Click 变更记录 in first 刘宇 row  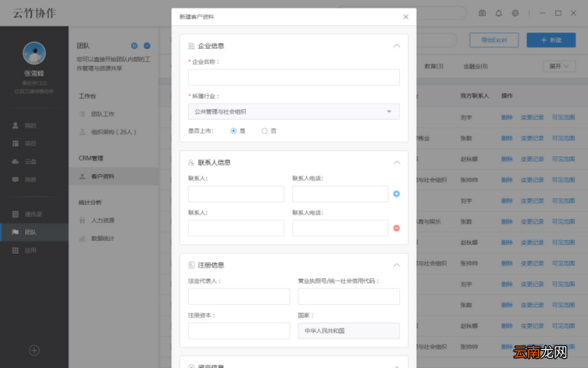(x=532, y=118)
